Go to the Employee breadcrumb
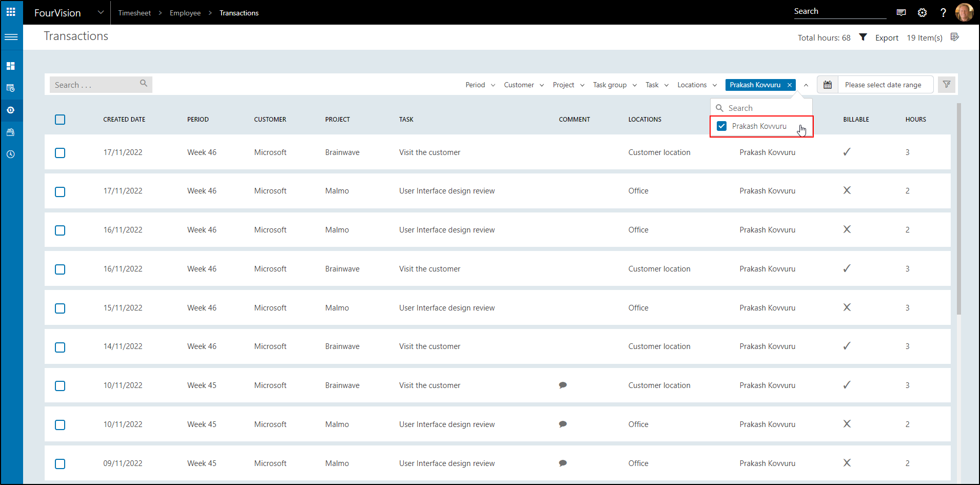 coord(185,13)
